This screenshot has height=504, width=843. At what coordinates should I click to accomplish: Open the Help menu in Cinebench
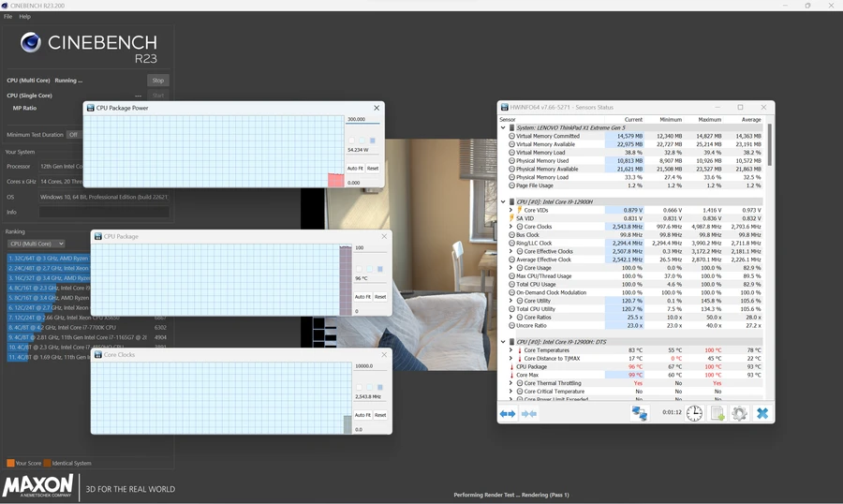[x=24, y=17]
